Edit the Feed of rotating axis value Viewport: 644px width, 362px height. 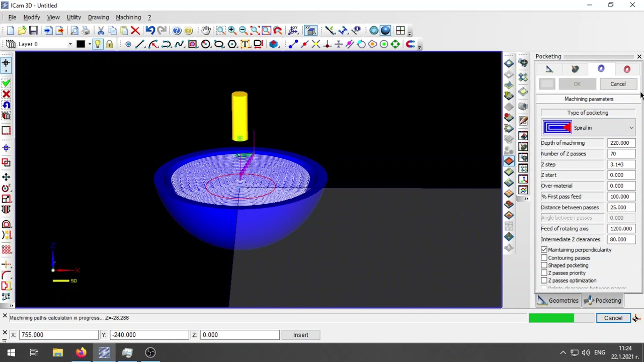[x=622, y=229]
